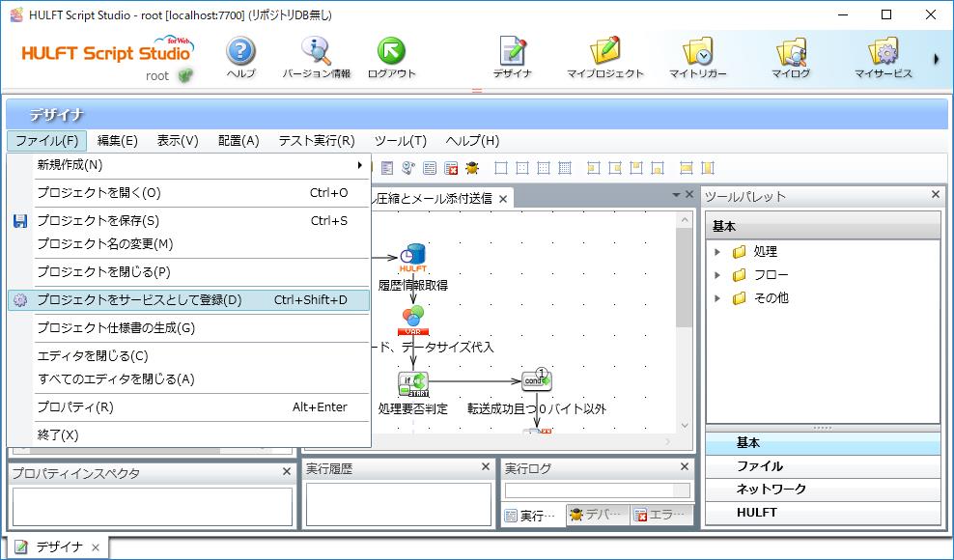Open マイプロジェクト from the top toolbar
Viewport: 954px width, 560px height.
(604, 53)
